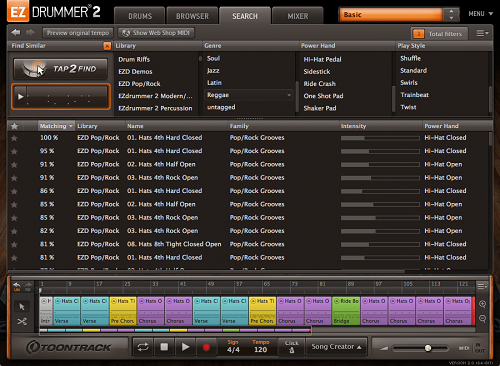500x366 pixels.
Task: Click the redo arrow in song track
Action: click(x=28, y=286)
